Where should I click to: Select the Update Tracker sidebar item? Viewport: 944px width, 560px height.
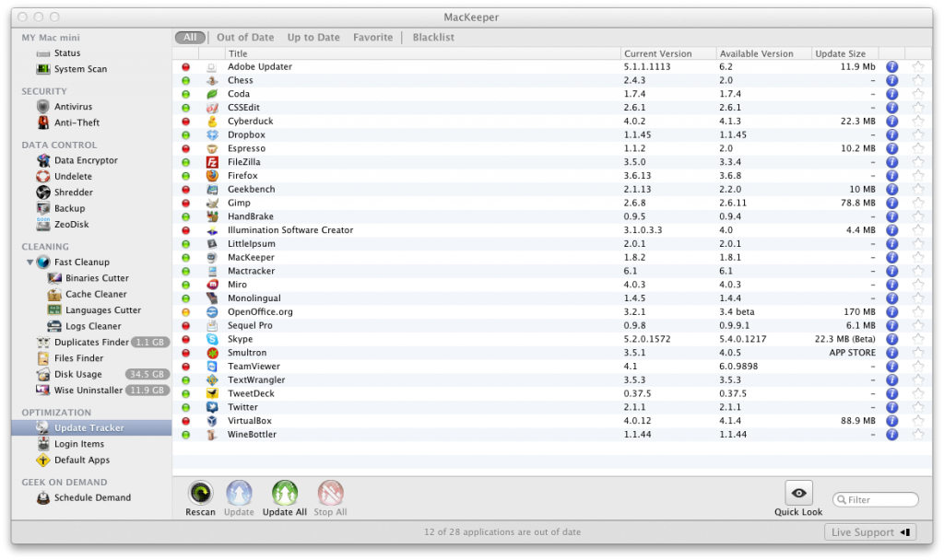point(91,428)
